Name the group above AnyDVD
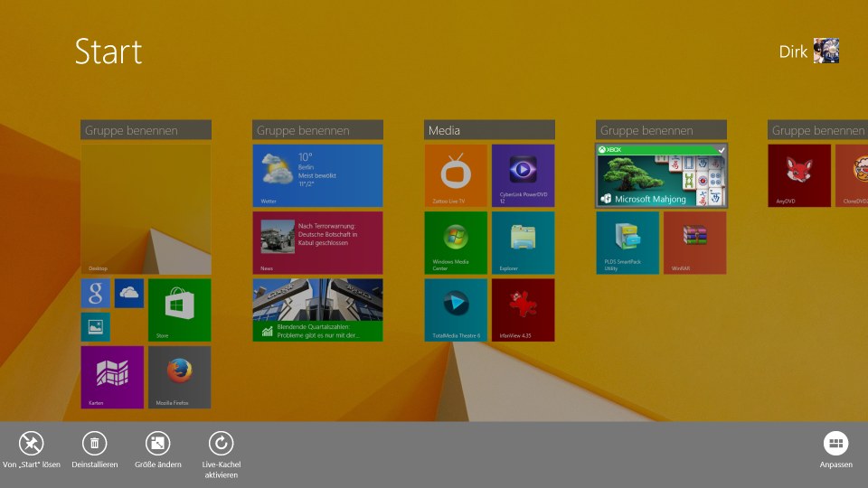 pyautogui.click(x=817, y=130)
